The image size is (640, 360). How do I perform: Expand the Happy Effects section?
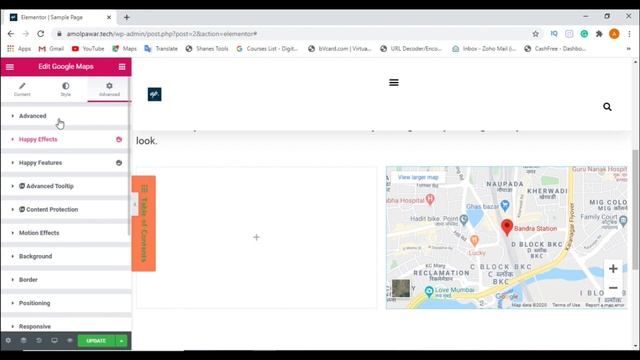(x=65, y=139)
